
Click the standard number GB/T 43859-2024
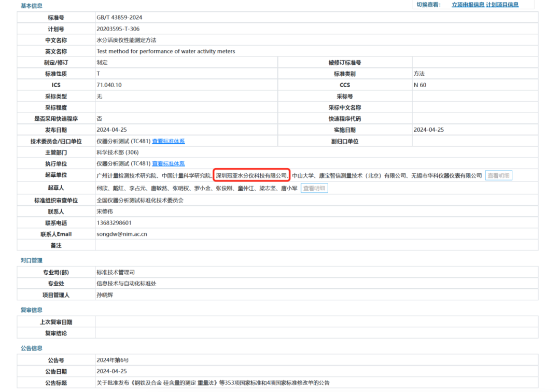(x=119, y=17)
